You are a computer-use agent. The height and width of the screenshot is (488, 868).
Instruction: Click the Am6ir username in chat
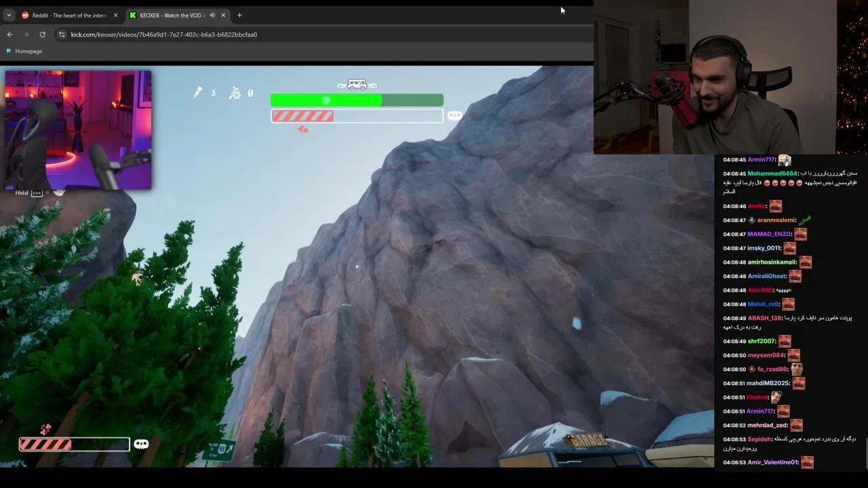click(756, 206)
